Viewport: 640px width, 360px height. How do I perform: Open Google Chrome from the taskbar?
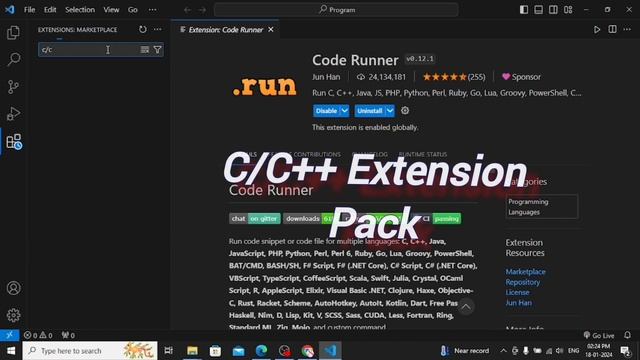point(308,351)
